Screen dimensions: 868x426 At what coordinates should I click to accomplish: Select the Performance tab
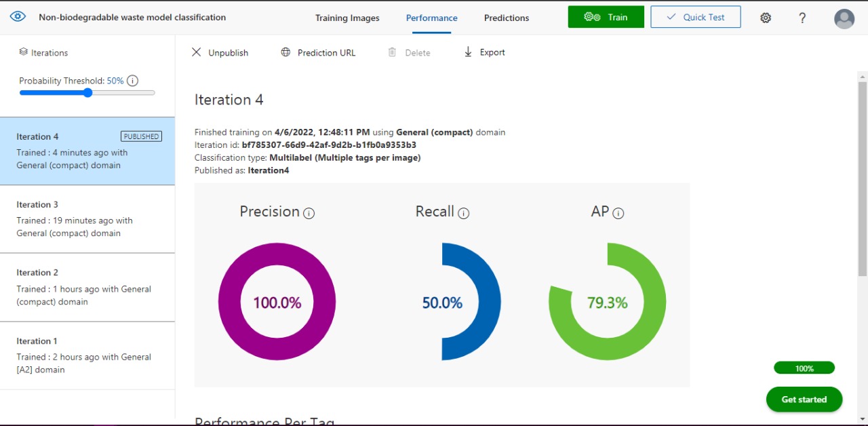432,18
